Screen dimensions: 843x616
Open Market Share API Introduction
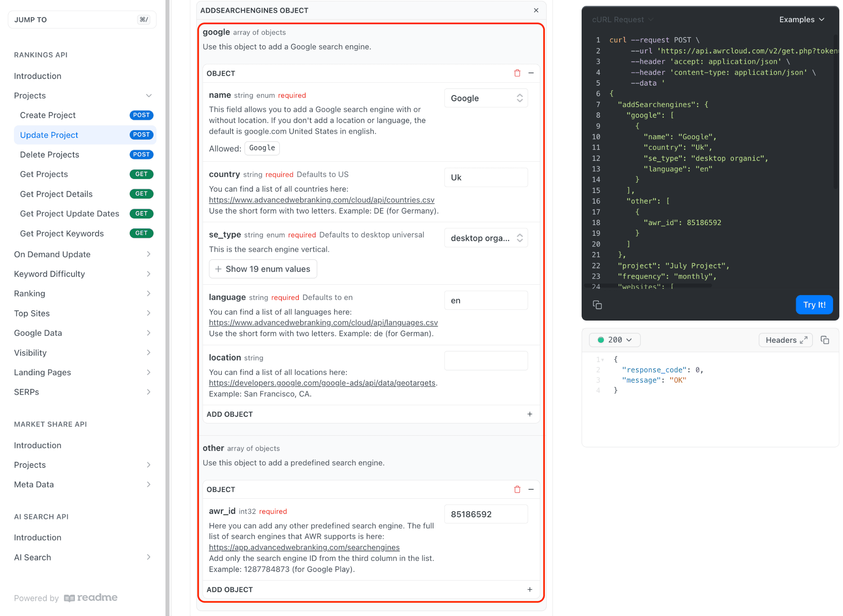[x=37, y=445]
